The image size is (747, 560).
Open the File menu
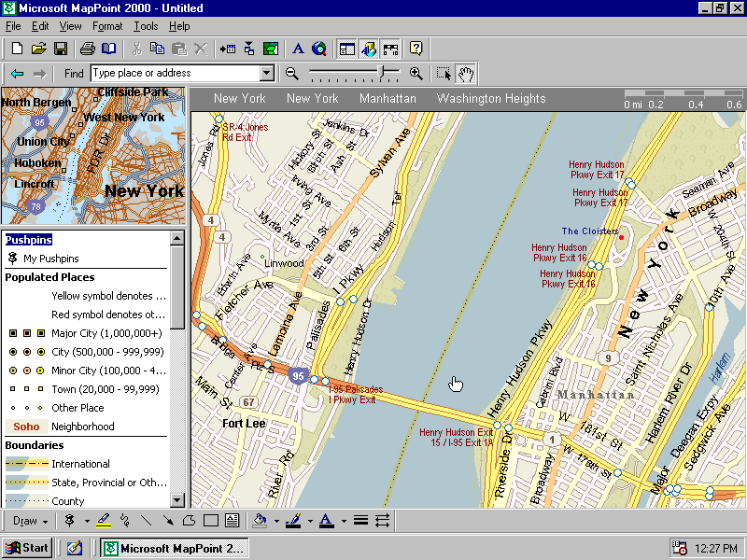click(13, 26)
